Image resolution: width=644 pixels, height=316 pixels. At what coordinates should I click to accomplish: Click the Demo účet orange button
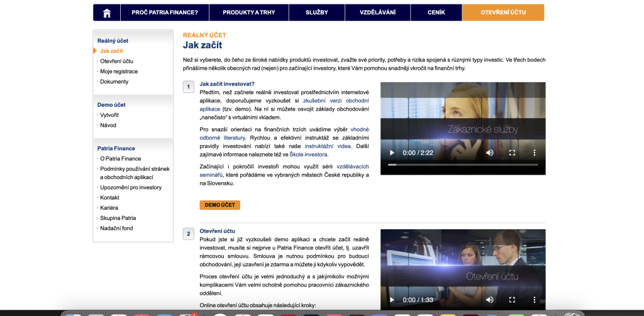coord(219,205)
